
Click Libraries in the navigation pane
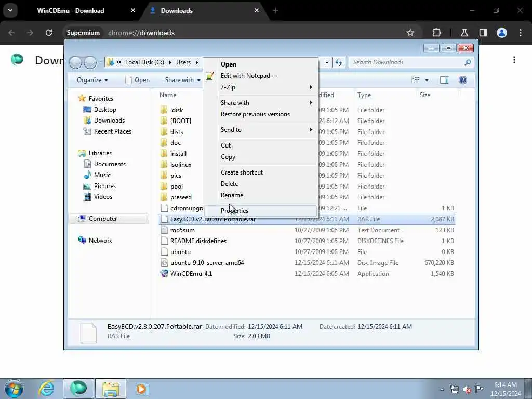[x=95, y=153]
